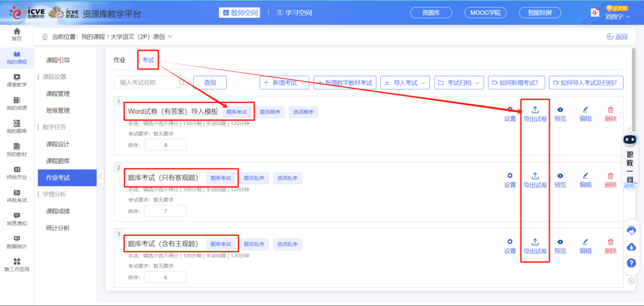Expand the 新增考试 dropdown
644x306 pixels.
pyautogui.click(x=284, y=83)
